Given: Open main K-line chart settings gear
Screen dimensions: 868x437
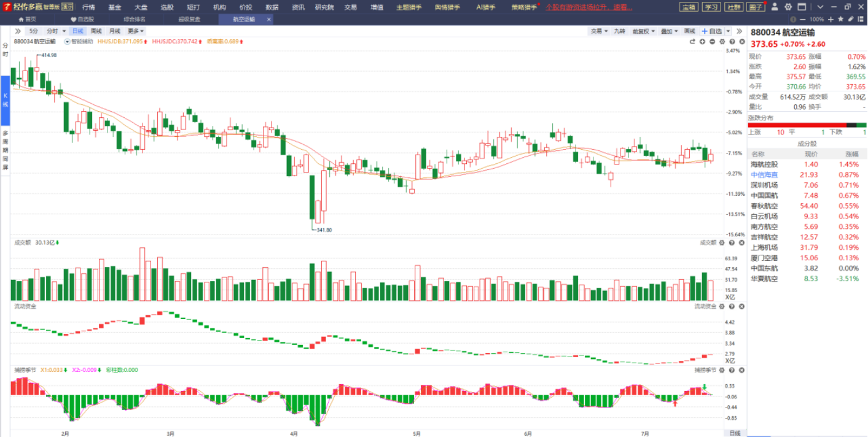Looking at the screenshot, I should [x=722, y=42].
